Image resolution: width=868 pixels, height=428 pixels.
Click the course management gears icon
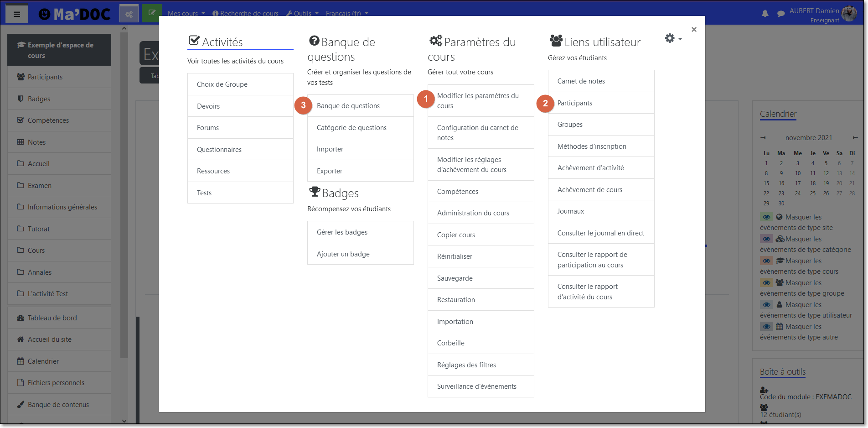click(x=129, y=14)
